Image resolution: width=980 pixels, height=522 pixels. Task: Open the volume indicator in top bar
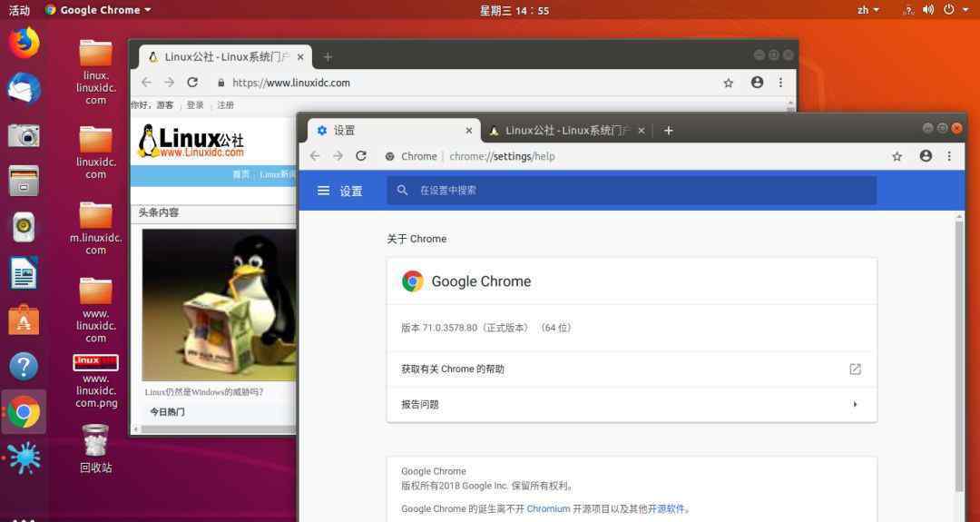[x=928, y=10]
